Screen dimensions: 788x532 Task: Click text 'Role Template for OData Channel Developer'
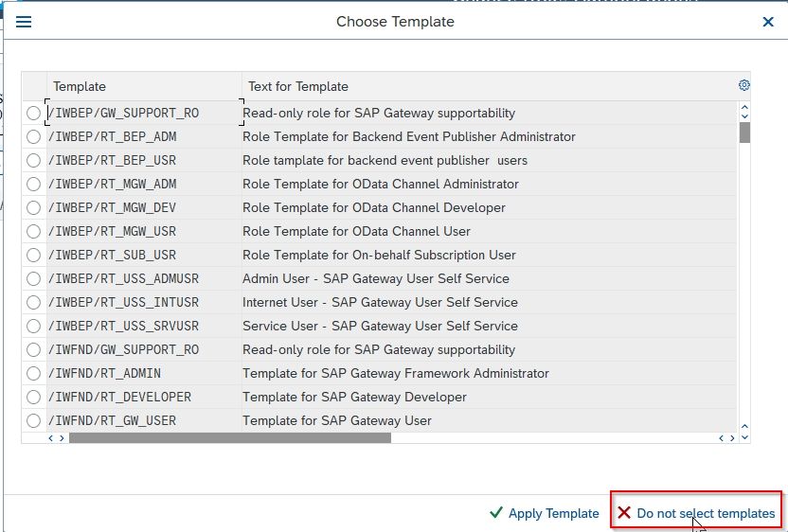coord(374,207)
